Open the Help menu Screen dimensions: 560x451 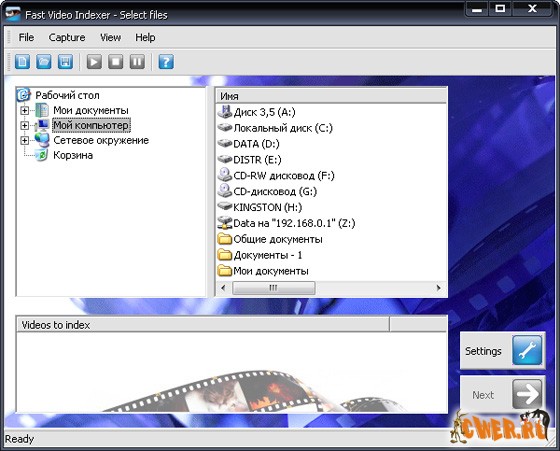(x=145, y=37)
